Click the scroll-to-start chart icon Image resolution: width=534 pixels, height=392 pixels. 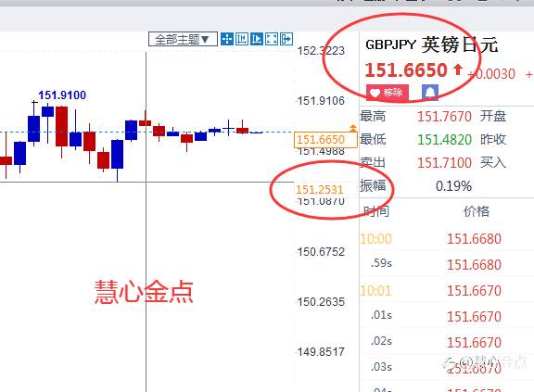(241, 39)
